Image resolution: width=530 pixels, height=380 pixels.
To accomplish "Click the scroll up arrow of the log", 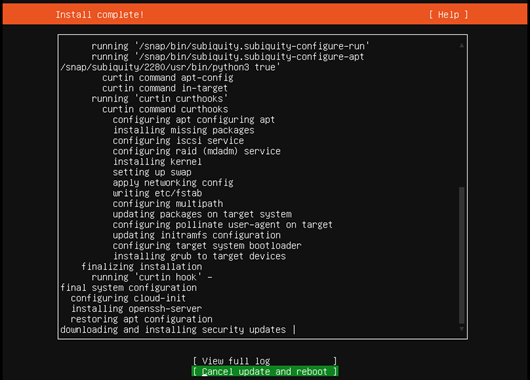I will 461,45.
